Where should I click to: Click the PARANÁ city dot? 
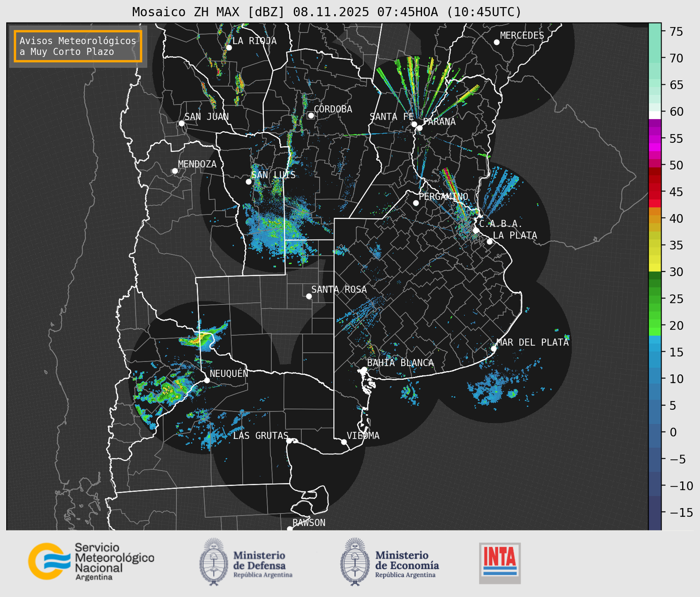420,128
